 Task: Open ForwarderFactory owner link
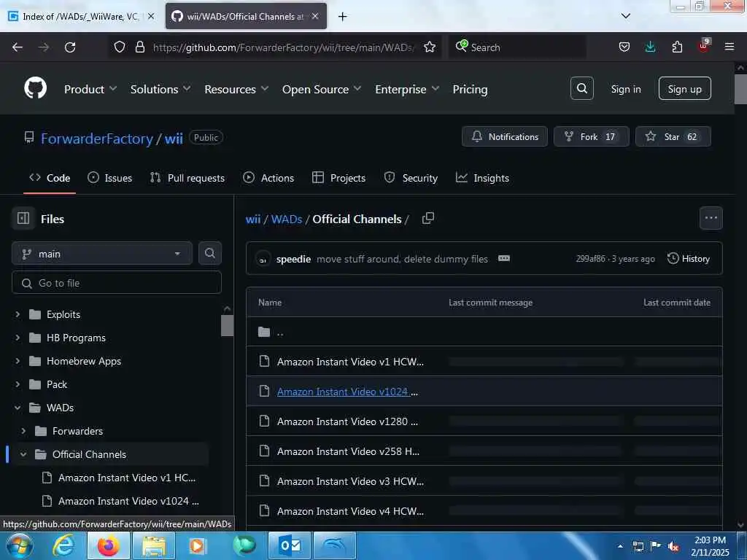coord(97,139)
